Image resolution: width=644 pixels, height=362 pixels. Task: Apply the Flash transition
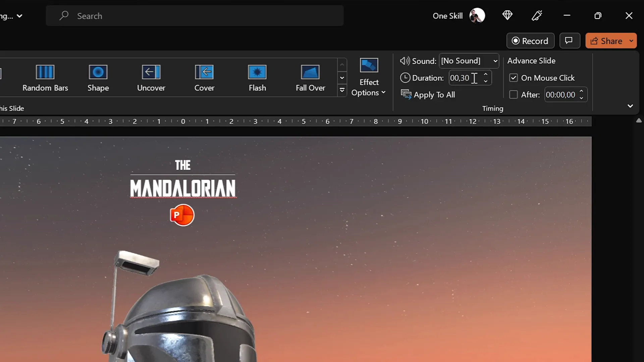(x=257, y=78)
